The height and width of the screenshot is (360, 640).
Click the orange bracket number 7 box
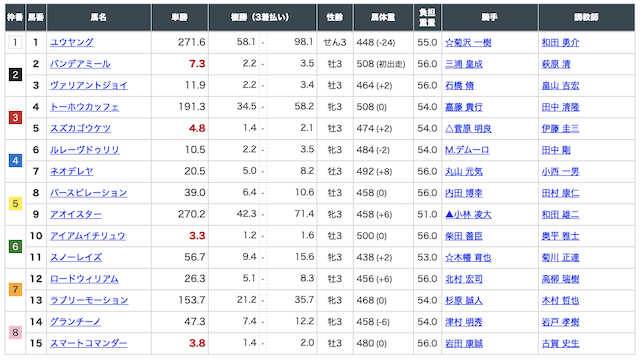point(15,289)
